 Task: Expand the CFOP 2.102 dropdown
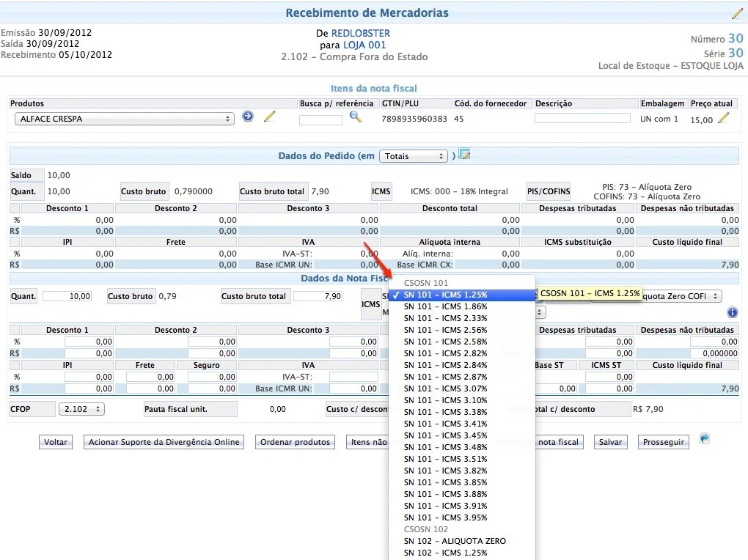click(81, 409)
